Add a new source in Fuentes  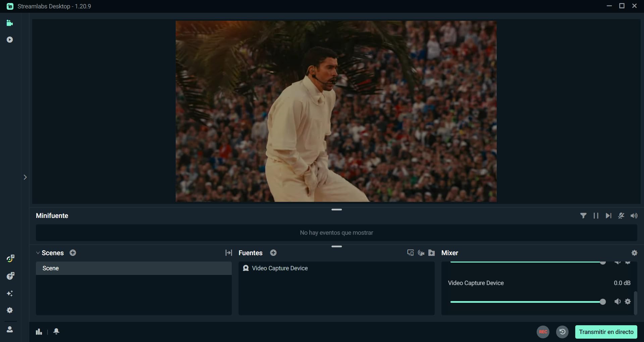(x=273, y=253)
